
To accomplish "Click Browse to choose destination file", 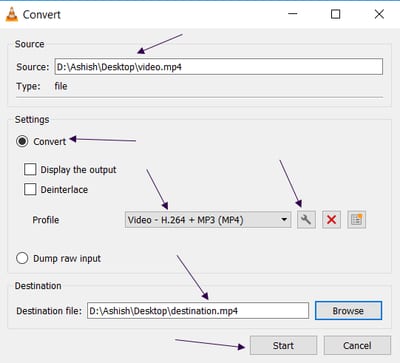I will (x=348, y=311).
